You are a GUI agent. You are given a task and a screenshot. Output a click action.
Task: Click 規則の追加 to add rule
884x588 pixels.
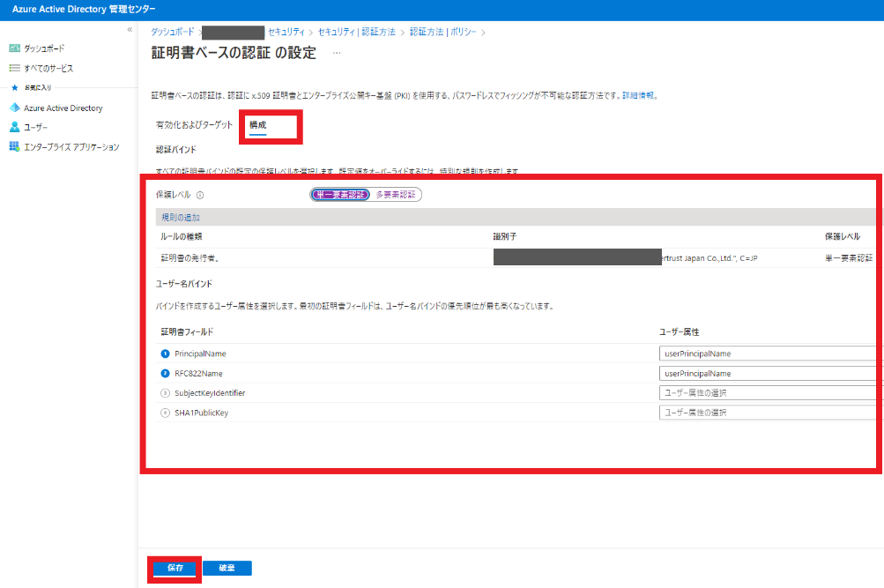tap(181, 217)
